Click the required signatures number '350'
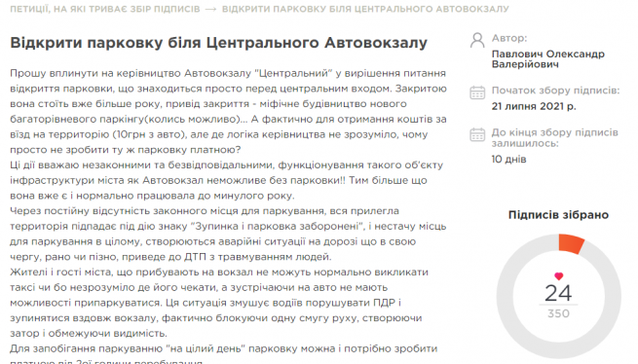Screen dimensions: 638x364 [x=558, y=313]
